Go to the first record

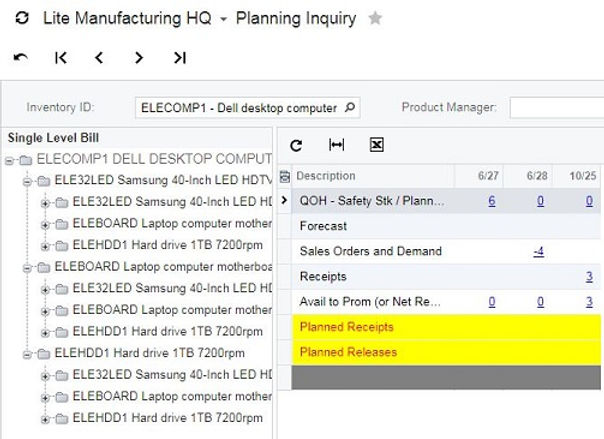[x=61, y=58]
